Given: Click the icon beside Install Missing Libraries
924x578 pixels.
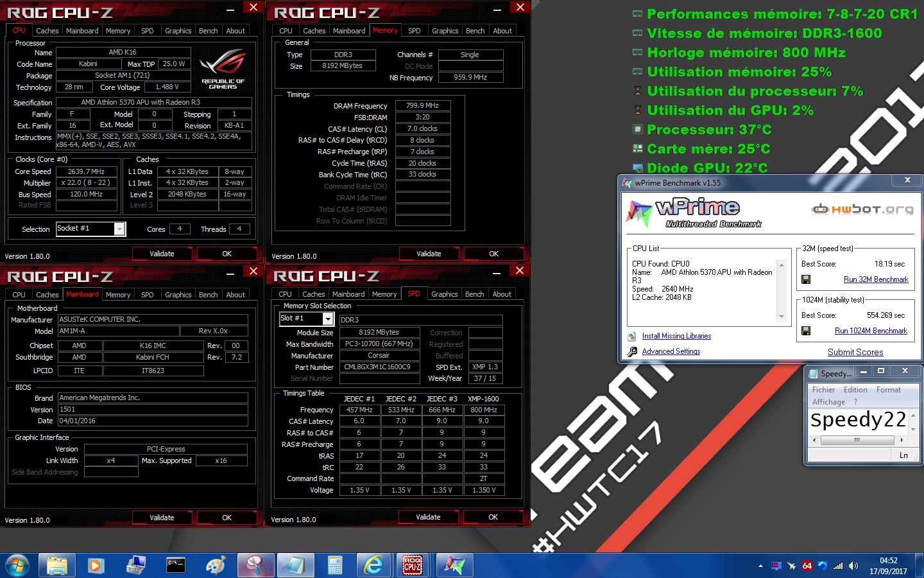Looking at the screenshot, I should (x=632, y=336).
